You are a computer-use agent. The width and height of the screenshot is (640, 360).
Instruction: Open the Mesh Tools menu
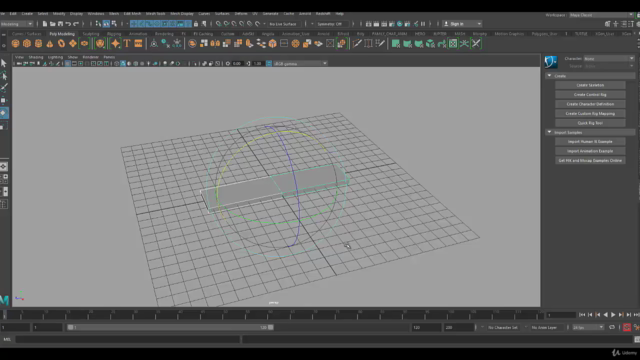155,14
